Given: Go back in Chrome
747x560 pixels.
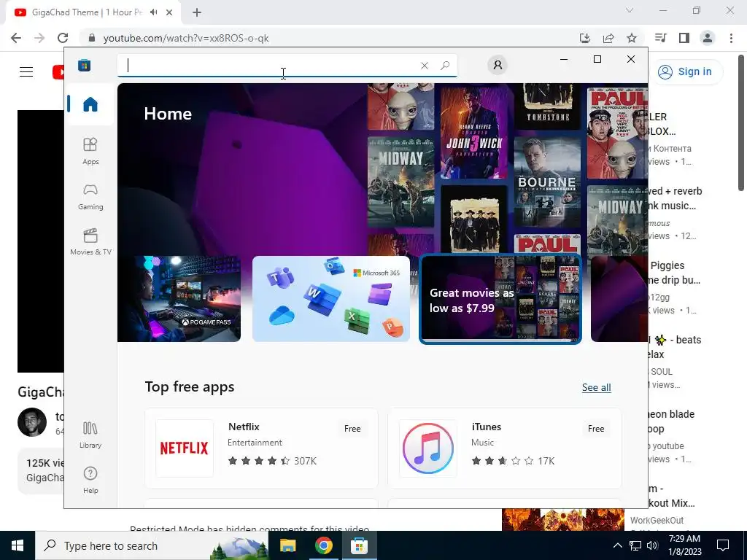Looking at the screenshot, I should [16, 38].
